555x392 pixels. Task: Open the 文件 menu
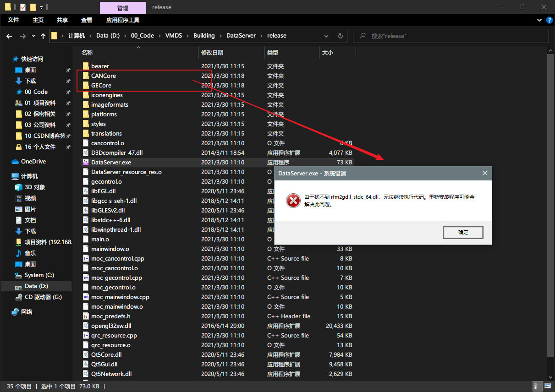(14, 20)
